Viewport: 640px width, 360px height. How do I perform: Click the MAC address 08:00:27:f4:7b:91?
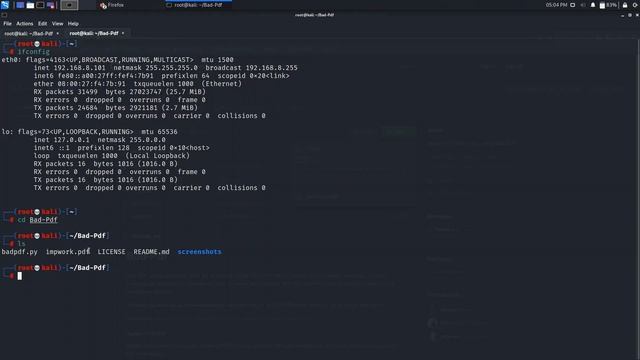click(x=91, y=84)
